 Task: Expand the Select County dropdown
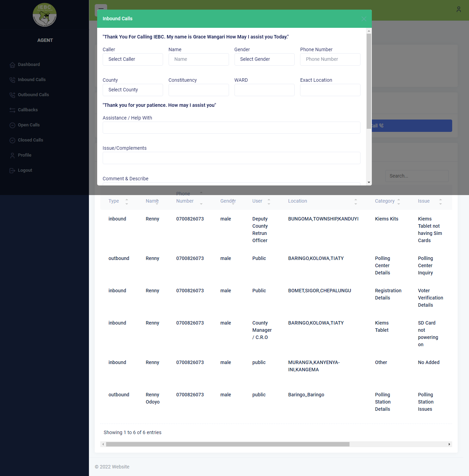(133, 90)
